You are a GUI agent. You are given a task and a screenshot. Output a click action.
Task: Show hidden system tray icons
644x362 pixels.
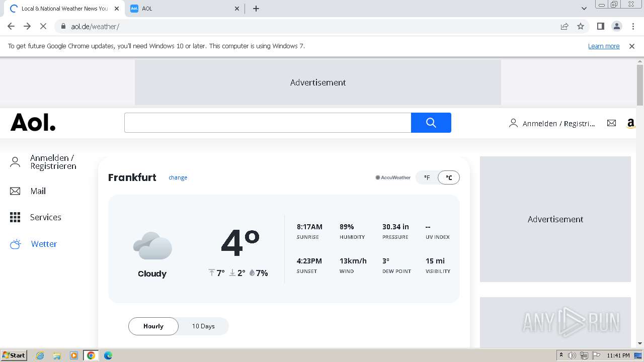tap(561, 355)
